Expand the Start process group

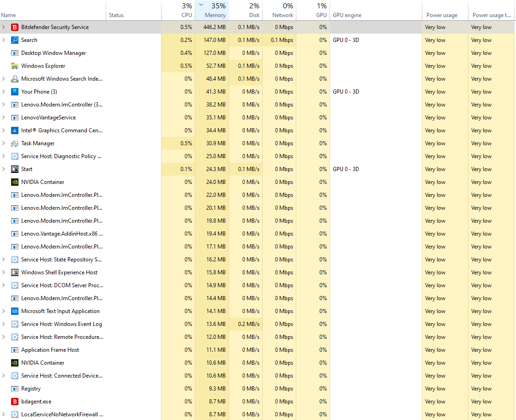4,169
